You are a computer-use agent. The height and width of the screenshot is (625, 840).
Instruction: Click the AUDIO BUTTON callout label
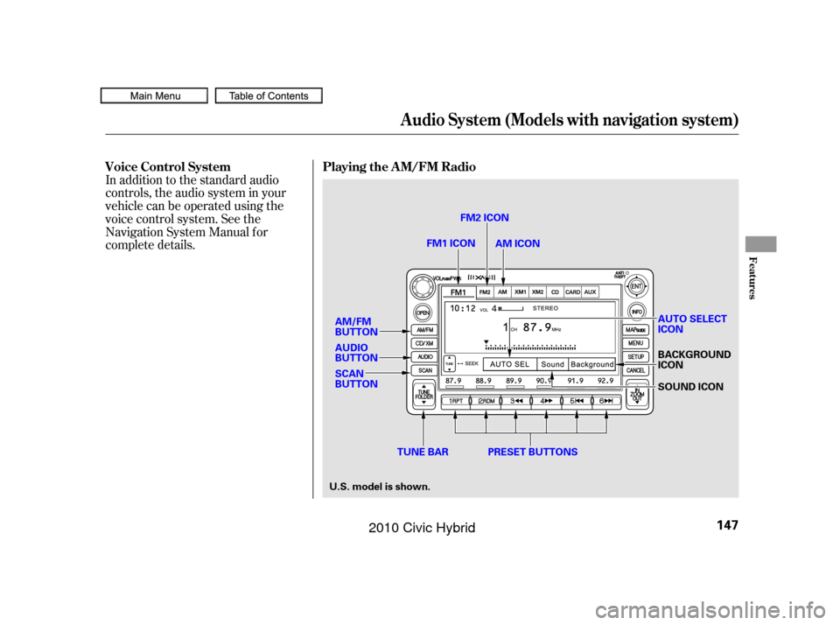356,353
